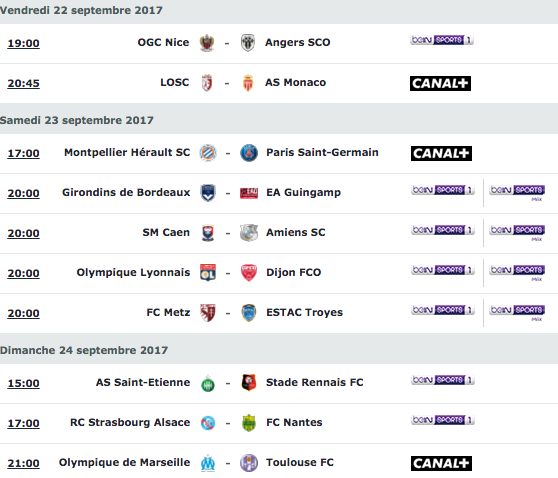Click the OGC Nice club crest
The image size is (558, 478).
click(207, 43)
